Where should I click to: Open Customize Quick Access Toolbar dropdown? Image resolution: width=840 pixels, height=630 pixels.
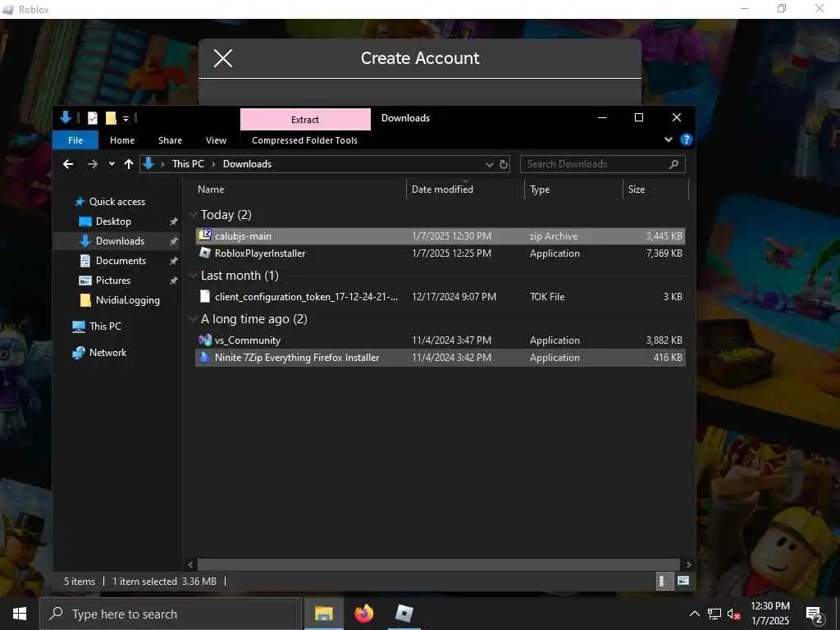pos(126,118)
